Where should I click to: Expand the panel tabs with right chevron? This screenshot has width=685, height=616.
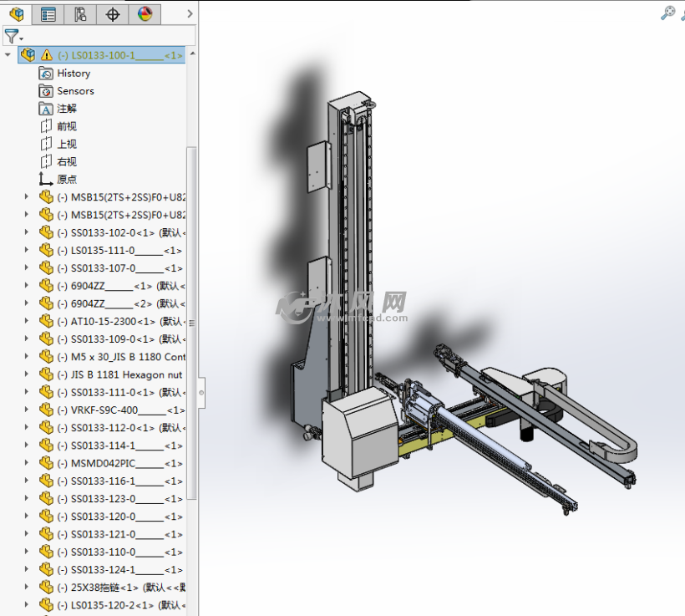click(x=190, y=14)
